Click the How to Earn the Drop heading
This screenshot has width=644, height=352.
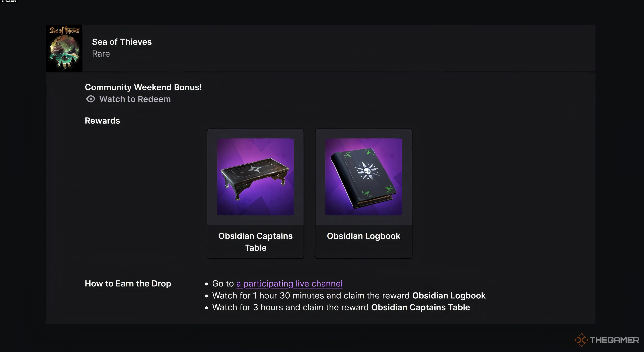(128, 283)
